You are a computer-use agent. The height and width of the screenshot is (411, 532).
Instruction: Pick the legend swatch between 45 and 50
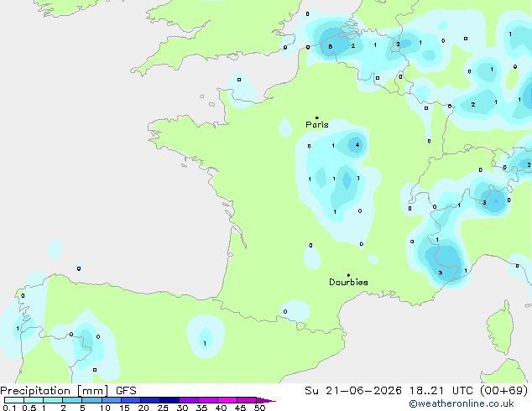click(x=247, y=400)
